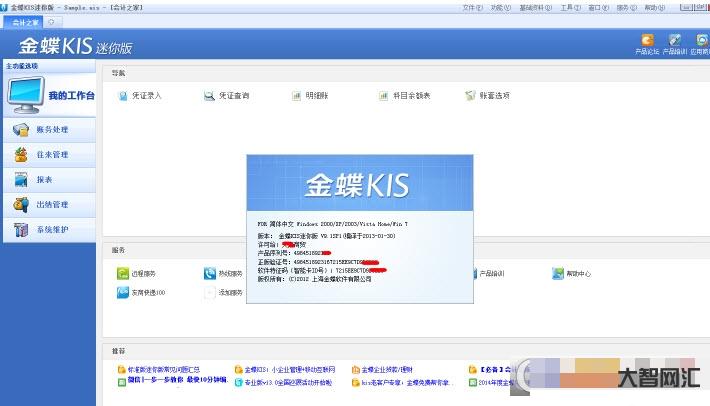Screen dimensions: 710x406
Task: Open the 明细账 detailed ledger
Action: coord(310,96)
